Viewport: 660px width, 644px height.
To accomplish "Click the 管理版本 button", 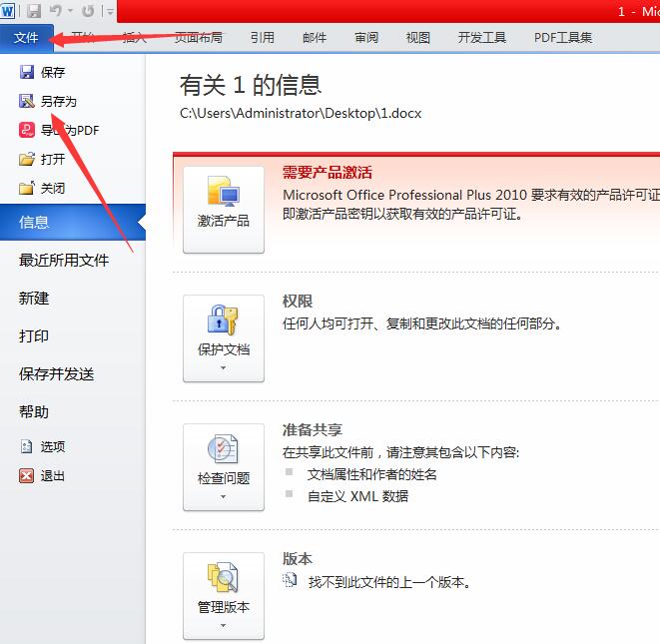I will (x=224, y=596).
